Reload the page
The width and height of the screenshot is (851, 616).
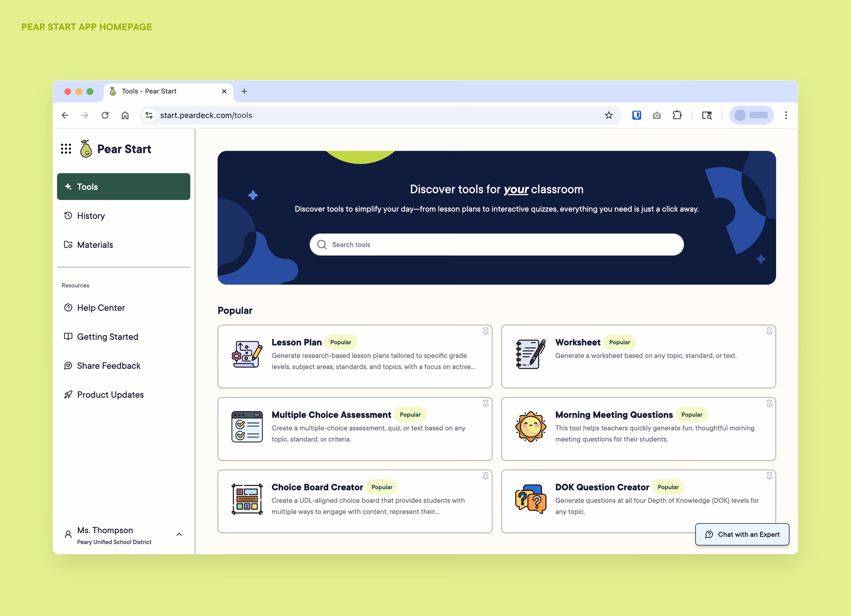click(105, 115)
